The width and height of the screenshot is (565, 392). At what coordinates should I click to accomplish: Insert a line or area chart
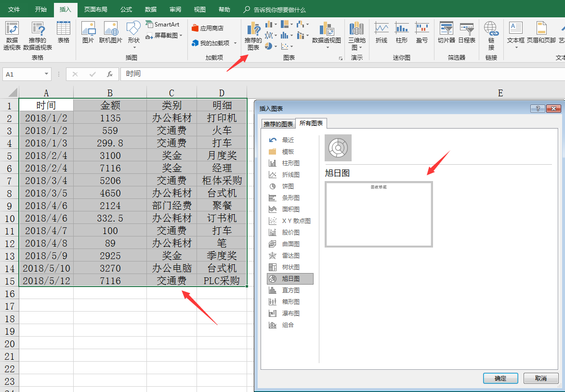(x=271, y=35)
